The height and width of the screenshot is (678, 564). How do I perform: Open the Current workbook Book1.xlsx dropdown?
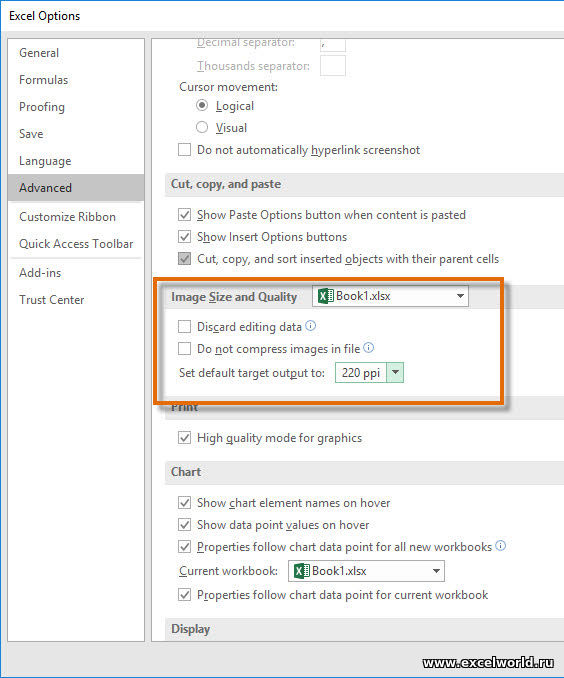(366, 571)
